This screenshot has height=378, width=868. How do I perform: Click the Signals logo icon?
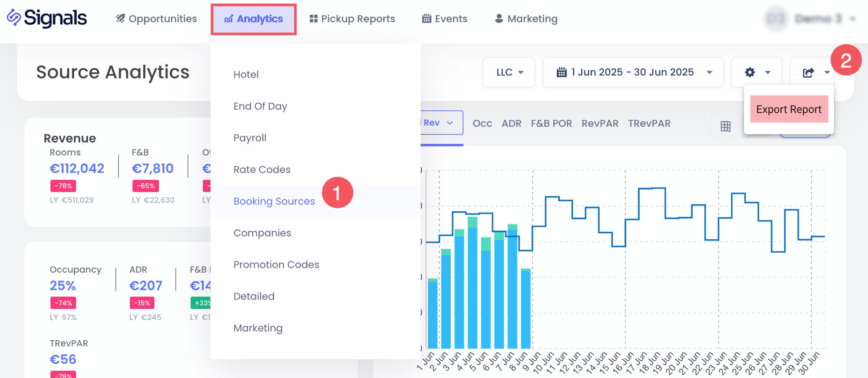(14, 18)
